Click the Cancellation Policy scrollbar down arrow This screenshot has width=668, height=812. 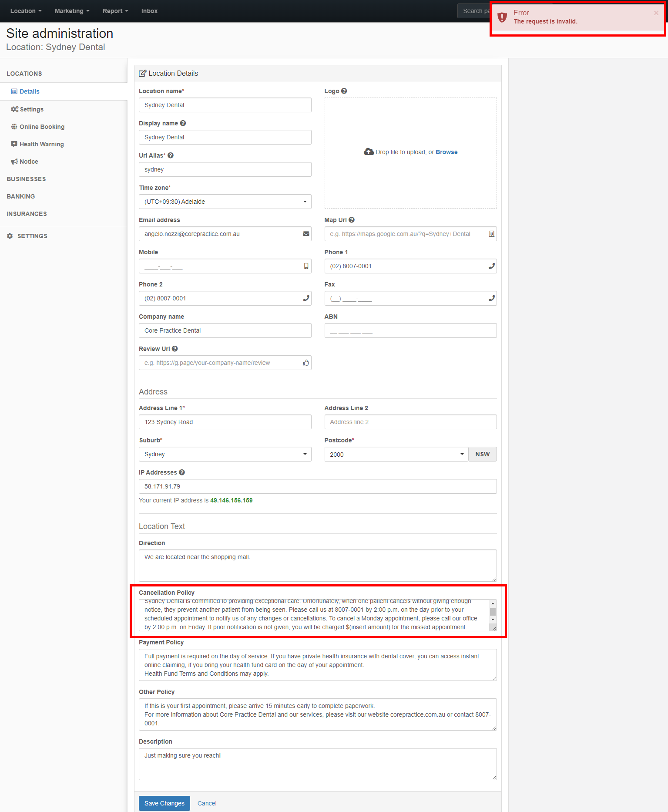tap(493, 620)
